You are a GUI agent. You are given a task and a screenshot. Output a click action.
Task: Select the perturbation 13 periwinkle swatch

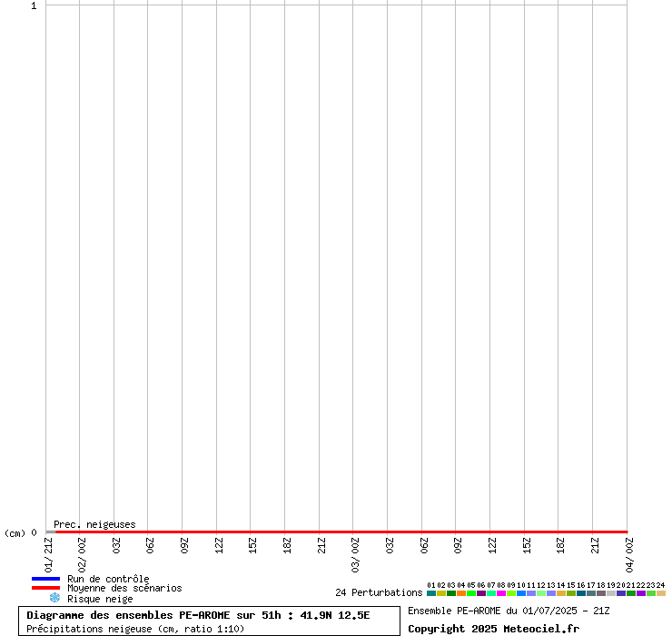point(551,593)
